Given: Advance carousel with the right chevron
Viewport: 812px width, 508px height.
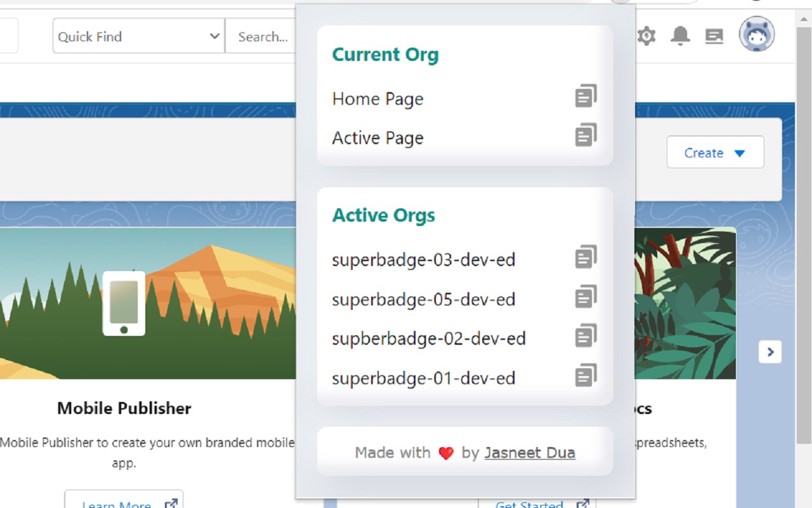Looking at the screenshot, I should (770, 352).
